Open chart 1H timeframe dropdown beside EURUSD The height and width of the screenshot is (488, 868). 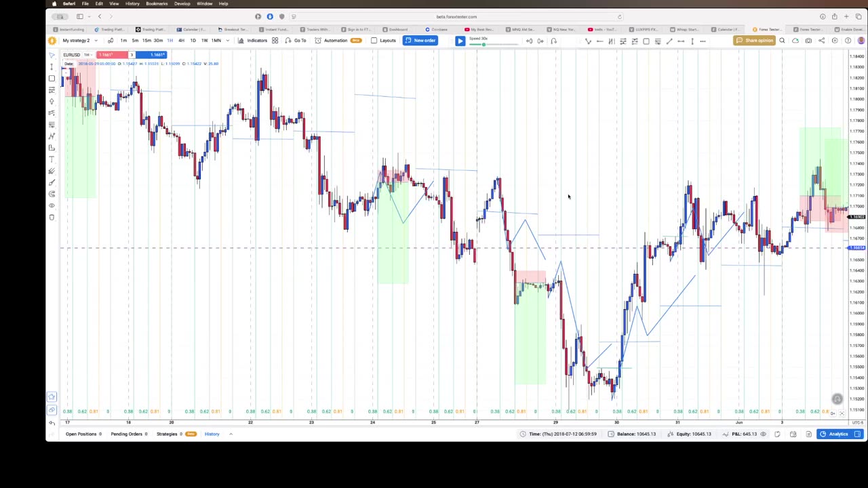tap(88, 55)
